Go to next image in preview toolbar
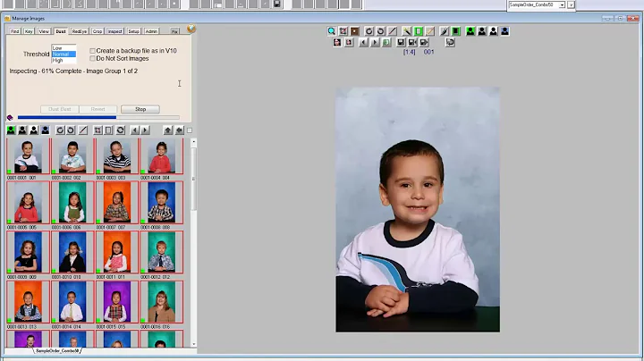This screenshot has height=361, width=644. pyautogui.click(x=375, y=42)
